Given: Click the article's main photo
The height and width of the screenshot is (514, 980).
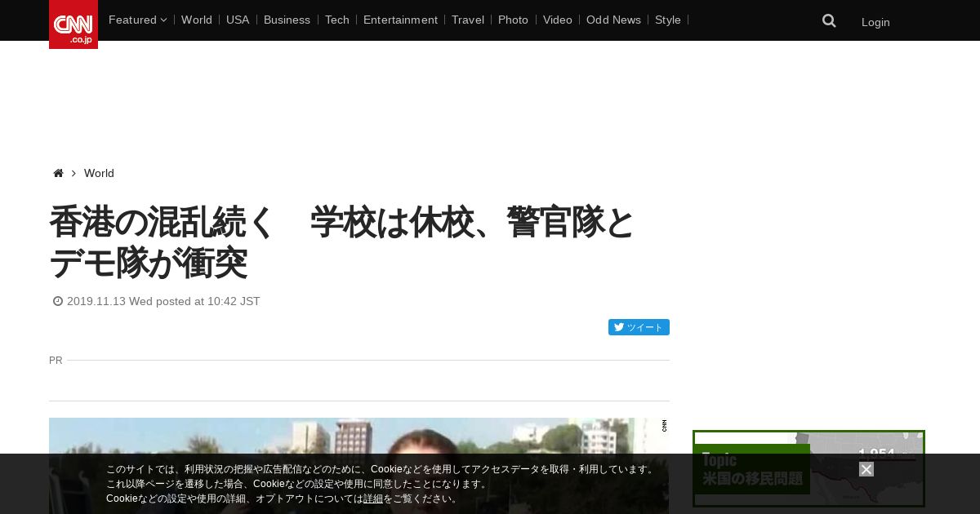Looking at the screenshot, I should tap(359, 466).
